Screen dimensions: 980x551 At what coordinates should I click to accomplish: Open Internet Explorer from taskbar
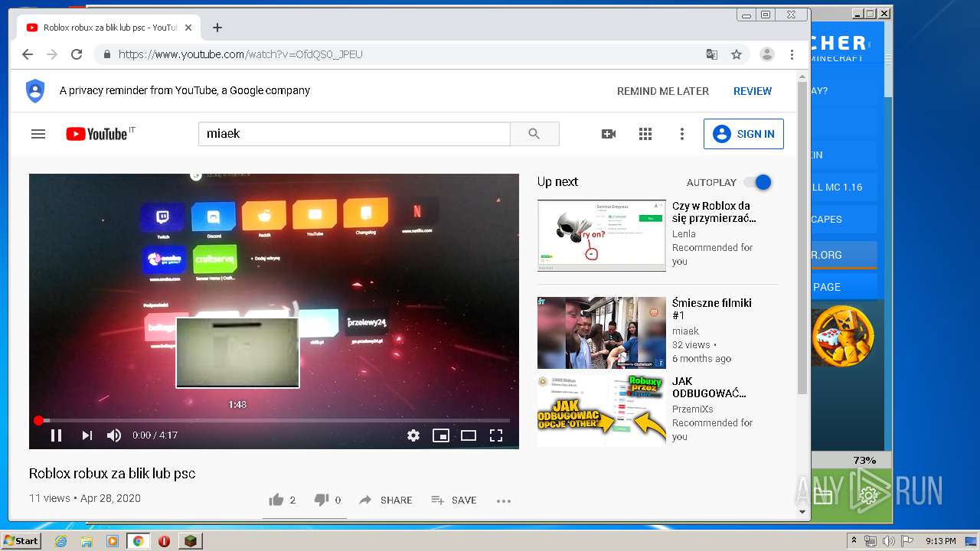coord(60,541)
